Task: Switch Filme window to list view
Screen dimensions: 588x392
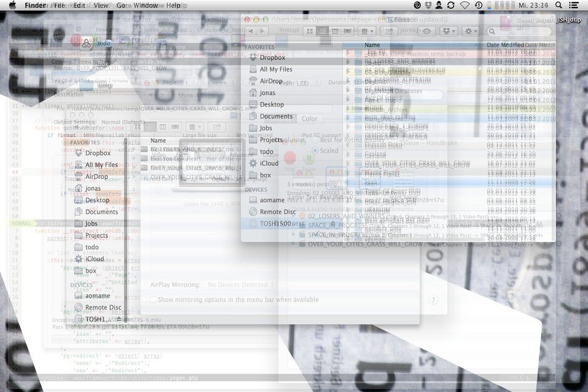Action: (322, 31)
